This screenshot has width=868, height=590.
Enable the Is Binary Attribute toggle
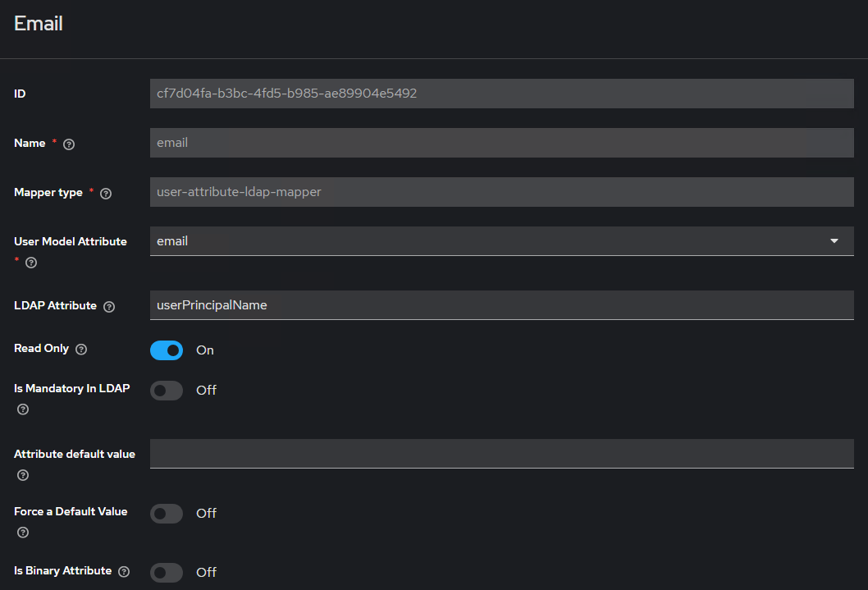click(167, 572)
